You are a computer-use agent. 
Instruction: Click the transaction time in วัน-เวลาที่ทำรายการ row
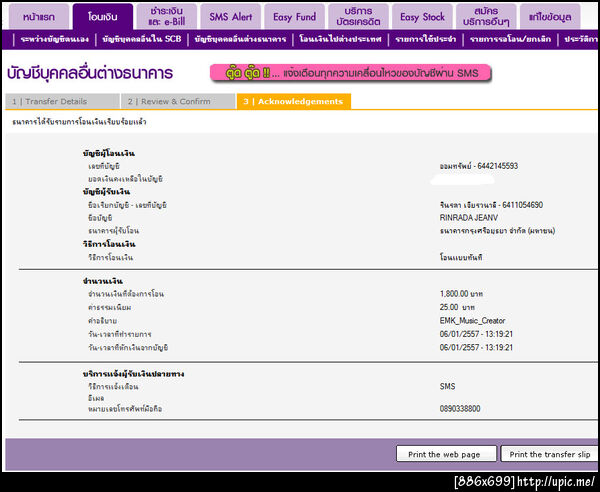point(476,334)
